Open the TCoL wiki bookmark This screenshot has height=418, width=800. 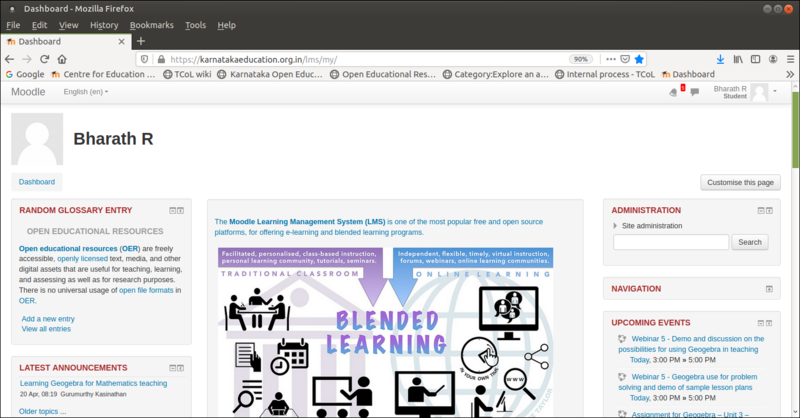click(x=187, y=75)
